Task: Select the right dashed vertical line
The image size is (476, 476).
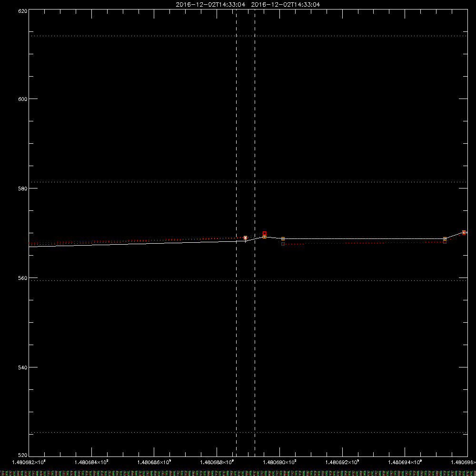Action: pos(255,233)
